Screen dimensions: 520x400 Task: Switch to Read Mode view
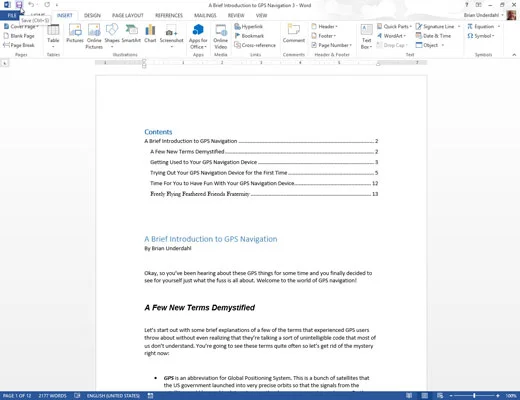coord(409,396)
